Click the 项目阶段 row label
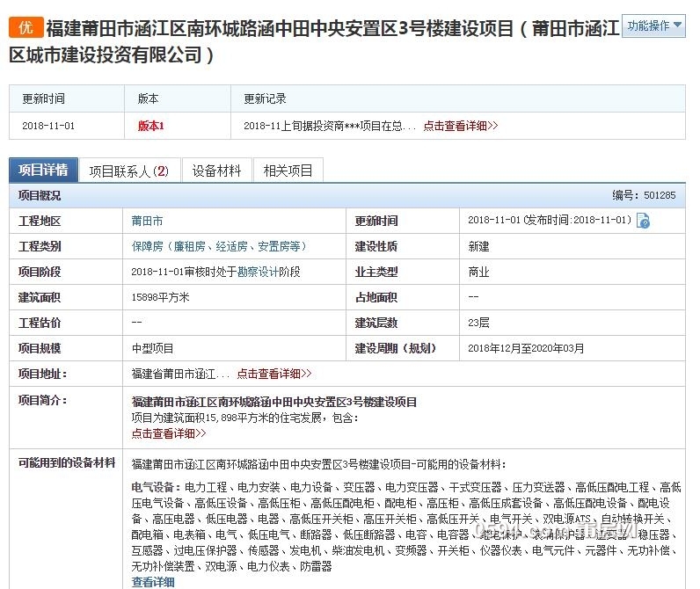This screenshot has width=700, height=589. (x=40, y=272)
